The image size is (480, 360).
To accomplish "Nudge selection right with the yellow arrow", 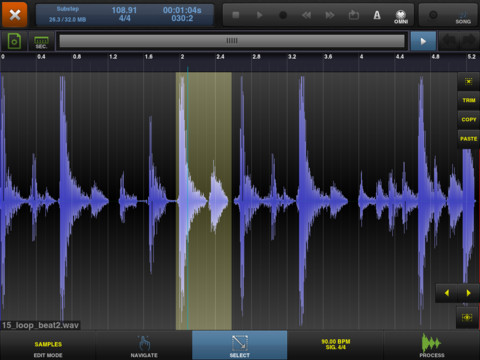I will 469,293.
